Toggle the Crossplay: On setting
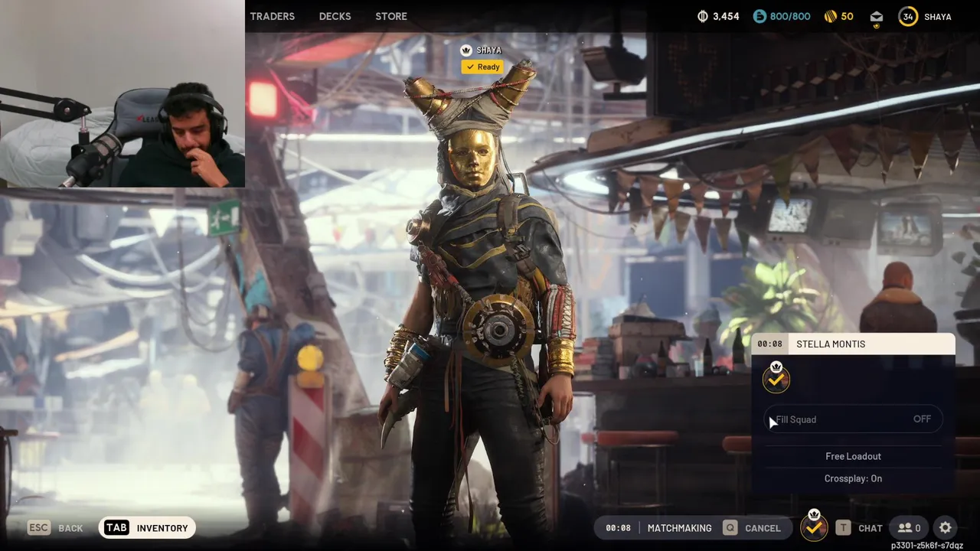This screenshot has width=980, height=551. coord(853,478)
